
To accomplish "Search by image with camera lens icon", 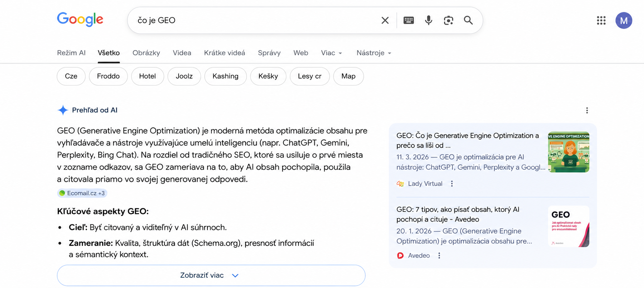I will [448, 20].
